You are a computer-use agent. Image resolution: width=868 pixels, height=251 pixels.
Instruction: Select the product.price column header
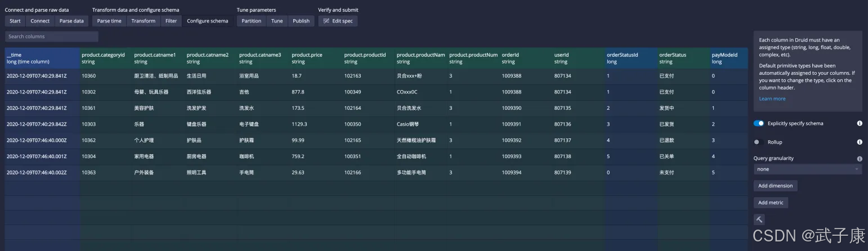click(315, 58)
